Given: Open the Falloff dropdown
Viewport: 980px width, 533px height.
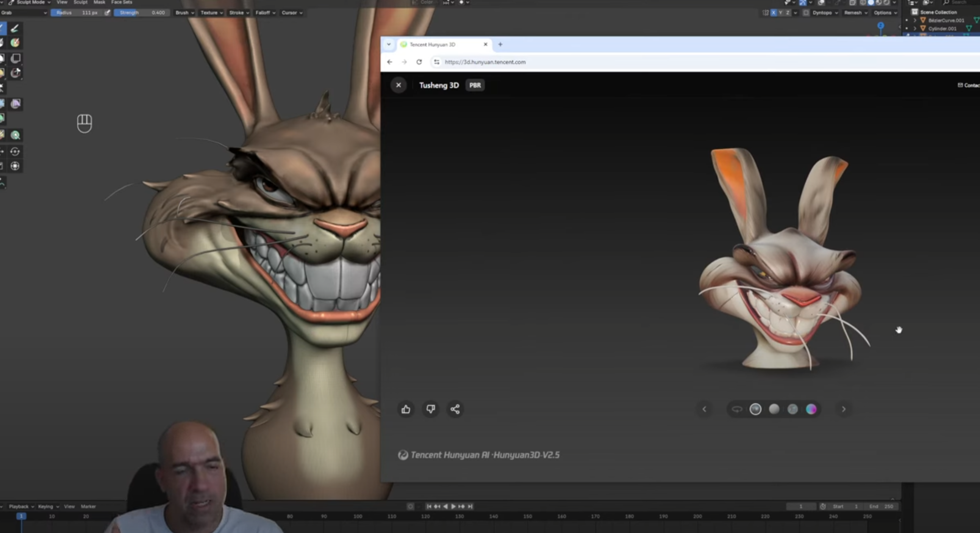Looking at the screenshot, I should click(x=265, y=13).
